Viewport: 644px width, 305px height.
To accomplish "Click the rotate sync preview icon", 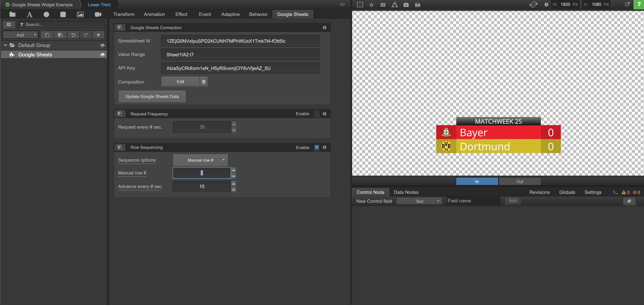I will coord(533,4).
